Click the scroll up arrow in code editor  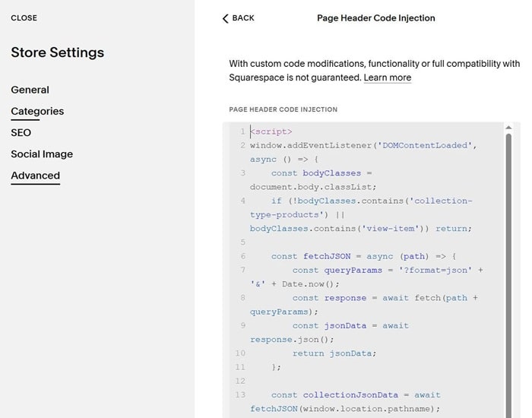[x=508, y=128]
